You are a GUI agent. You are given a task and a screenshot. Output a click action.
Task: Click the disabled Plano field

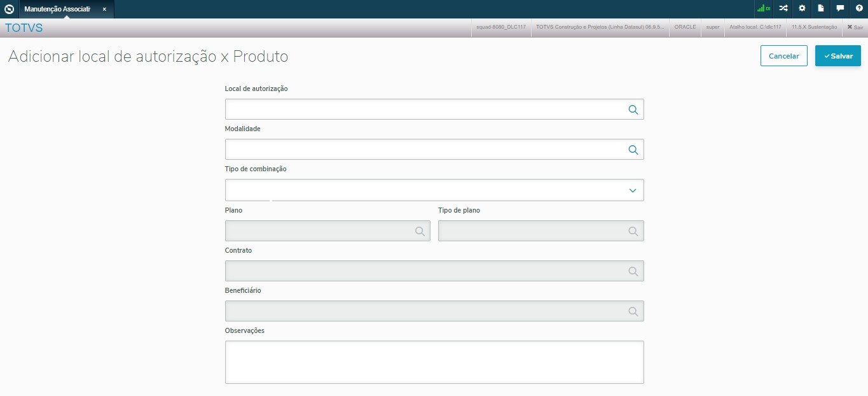[327, 230]
